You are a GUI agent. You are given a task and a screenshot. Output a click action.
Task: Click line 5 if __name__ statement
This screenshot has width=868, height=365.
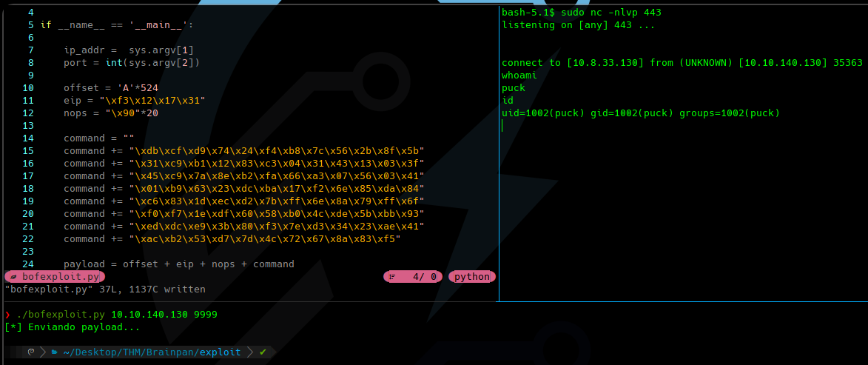115,25
